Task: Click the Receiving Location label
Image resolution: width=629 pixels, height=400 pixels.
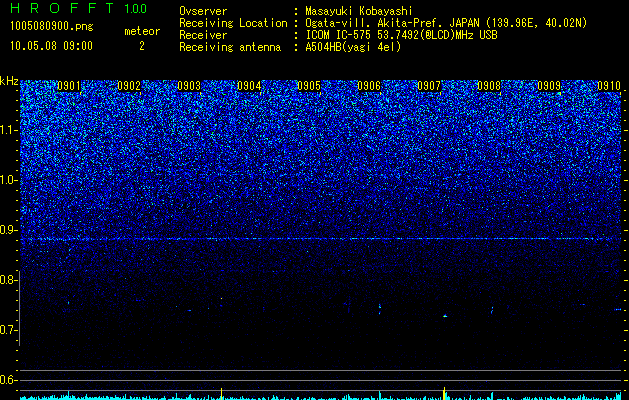Action: pos(233,23)
